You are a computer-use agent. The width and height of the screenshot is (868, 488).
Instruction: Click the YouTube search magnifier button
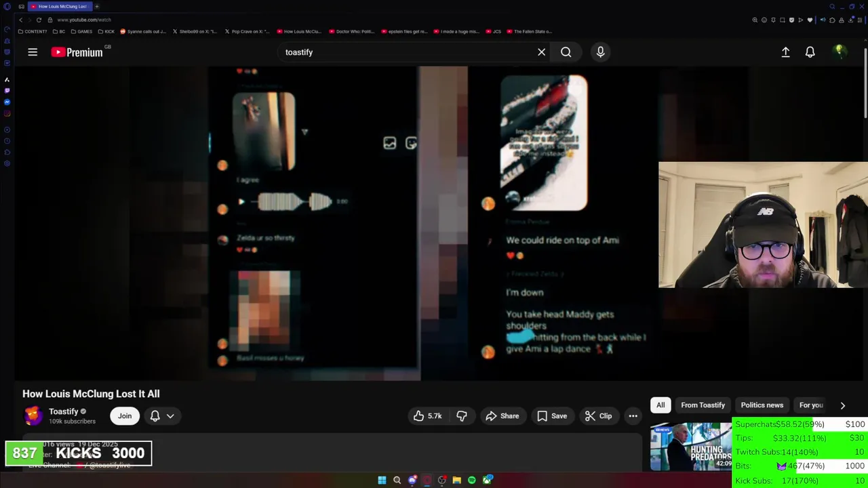566,52
